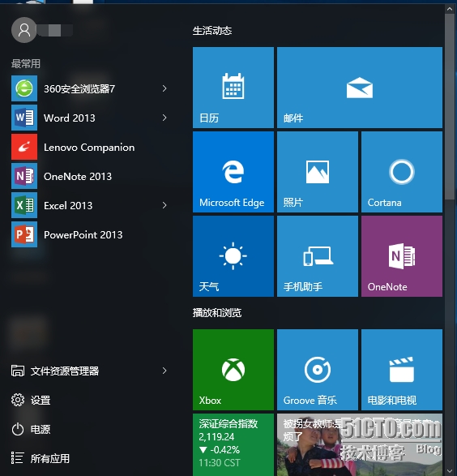Expand 360安全浏览器7 jump list arrow
This screenshot has width=457, height=476.
[164, 88]
